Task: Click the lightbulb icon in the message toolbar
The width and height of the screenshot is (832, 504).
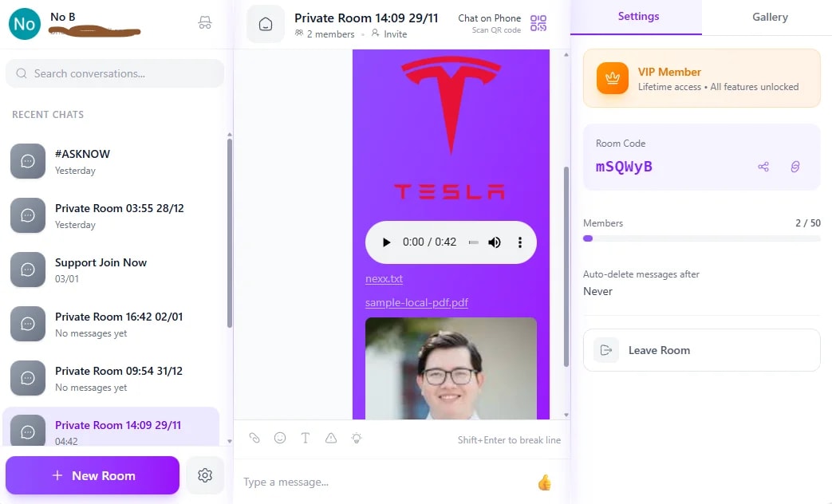Action: coord(357,438)
